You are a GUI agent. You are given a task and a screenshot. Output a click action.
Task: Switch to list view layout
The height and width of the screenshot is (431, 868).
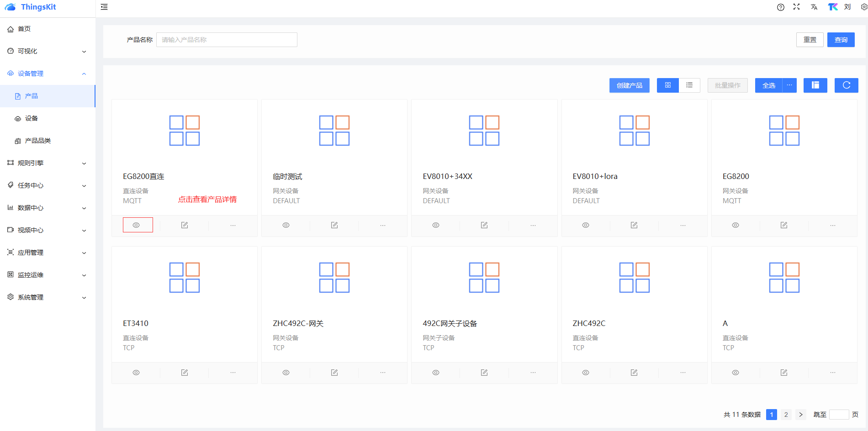(689, 85)
